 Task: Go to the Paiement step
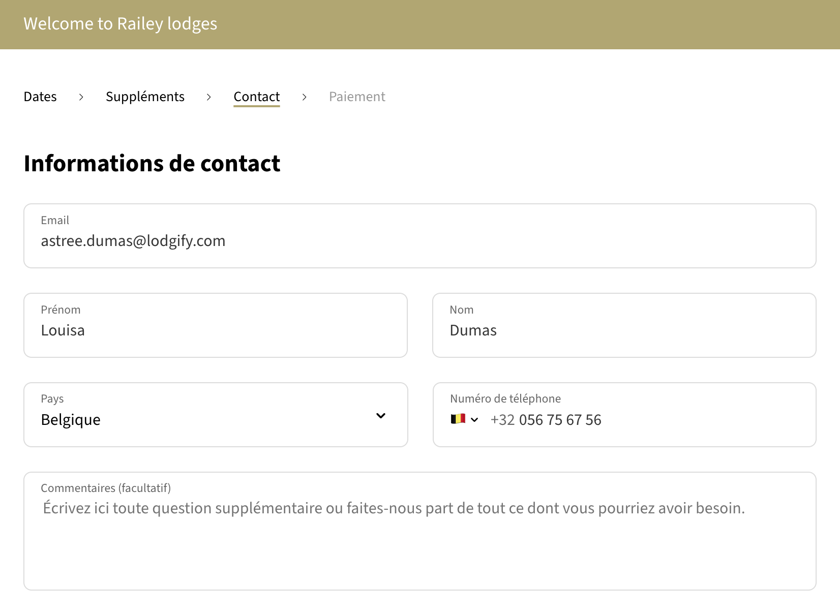[x=357, y=97]
